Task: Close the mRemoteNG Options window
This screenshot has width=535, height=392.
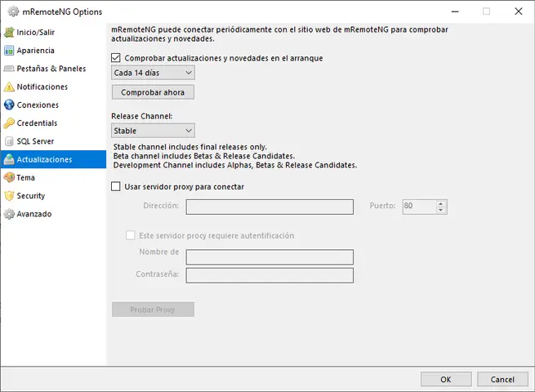Action: point(519,11)
